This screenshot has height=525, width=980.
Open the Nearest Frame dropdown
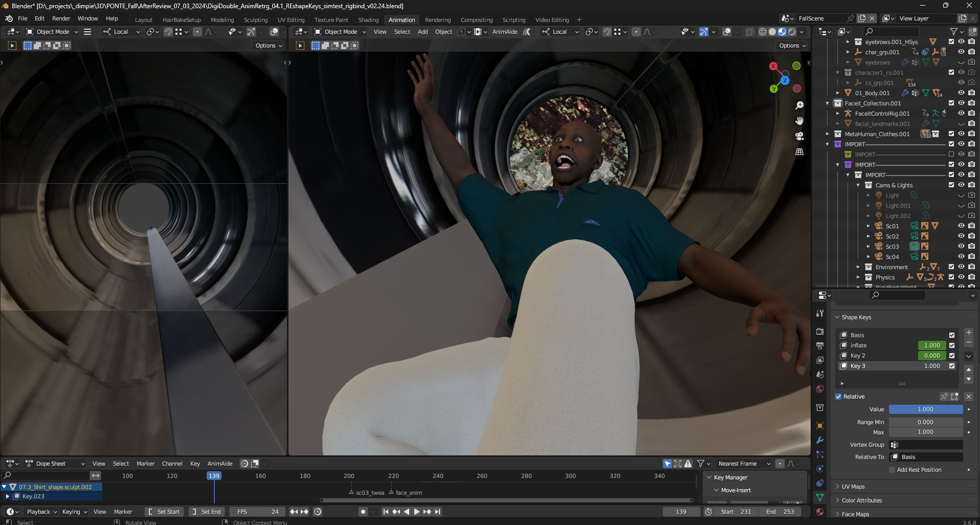[743, 464]
